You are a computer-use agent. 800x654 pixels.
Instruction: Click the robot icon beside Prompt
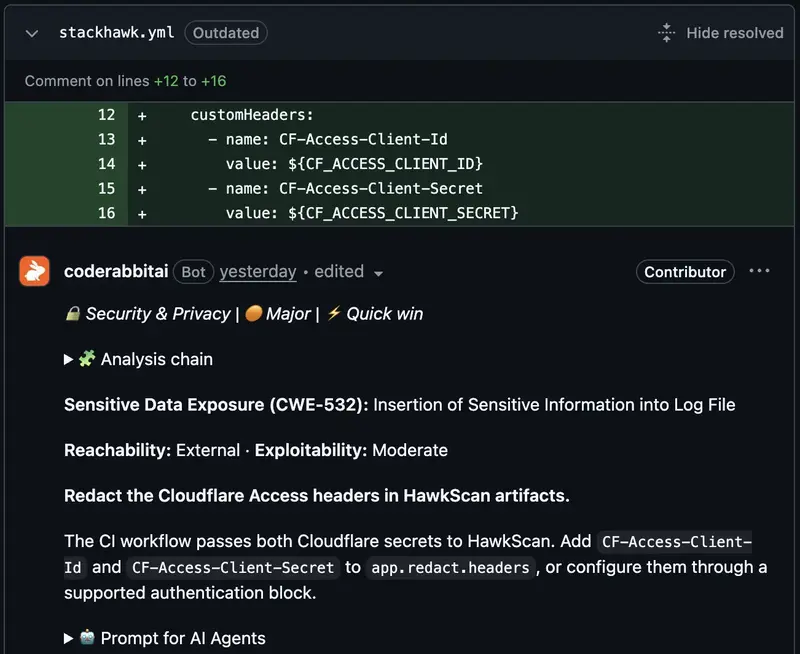[87, 637]
